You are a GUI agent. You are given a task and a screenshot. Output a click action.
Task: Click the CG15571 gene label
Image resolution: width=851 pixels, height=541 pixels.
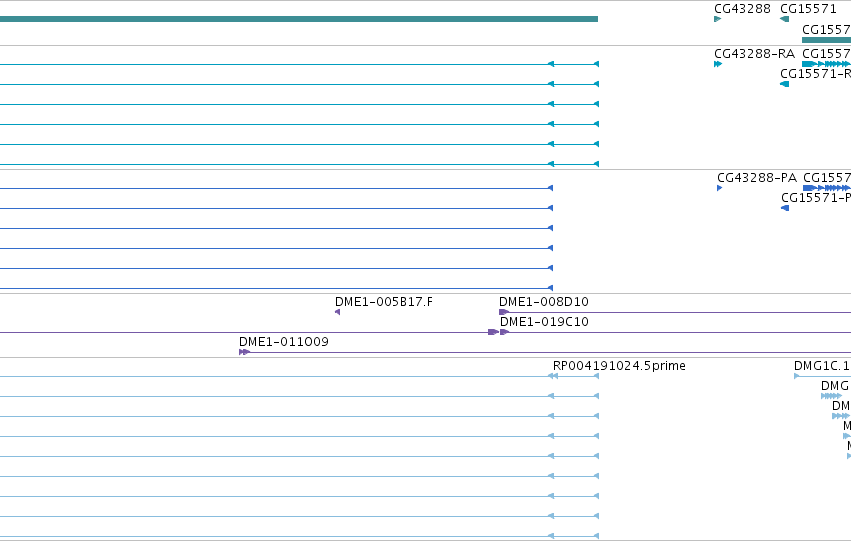[808, 9]
